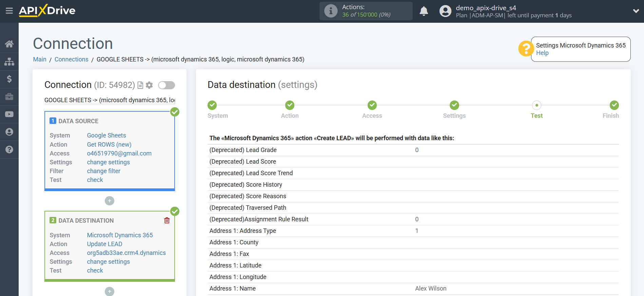Open notifications bell
The width and height of the screenshot is (644, 296).
pyautogui.click(x=424, y=11)
